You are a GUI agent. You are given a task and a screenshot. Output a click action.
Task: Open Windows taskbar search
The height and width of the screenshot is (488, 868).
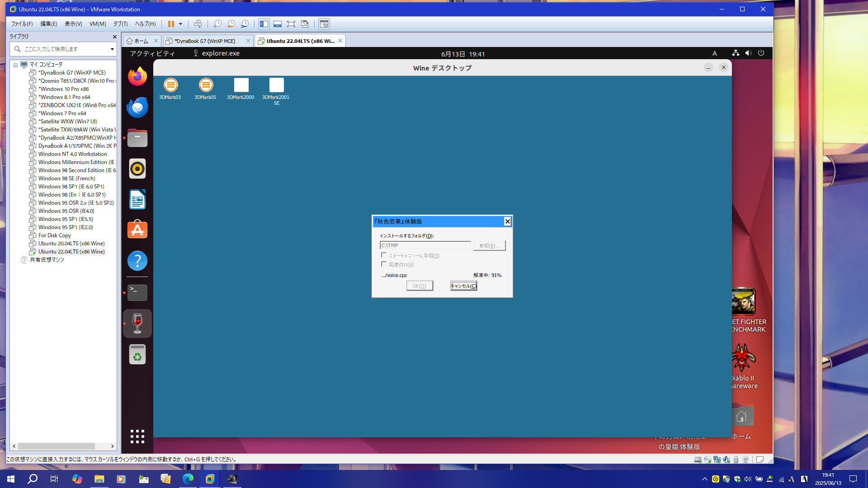[33, 479]
